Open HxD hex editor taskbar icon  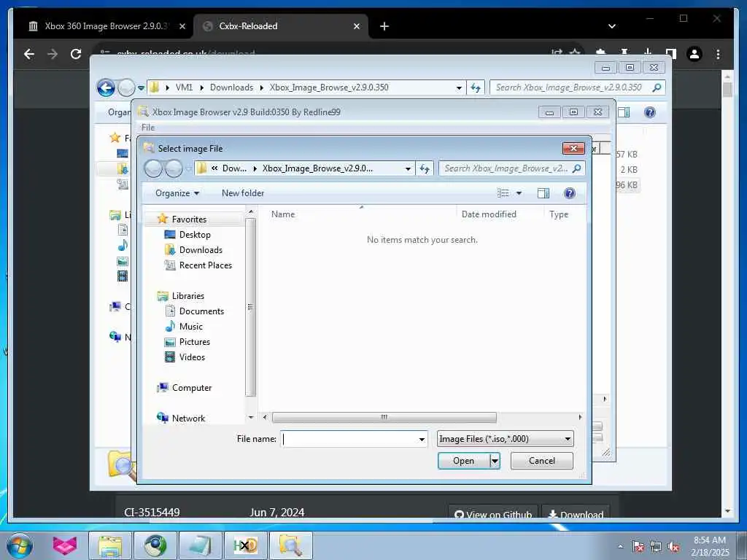(x=246, y=545)
